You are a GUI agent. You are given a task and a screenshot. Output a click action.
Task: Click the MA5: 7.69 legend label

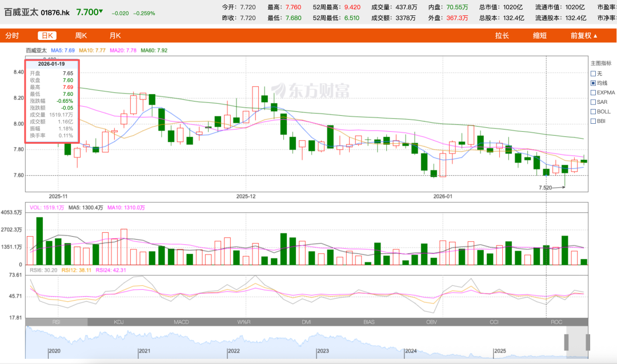click(63, 50)
